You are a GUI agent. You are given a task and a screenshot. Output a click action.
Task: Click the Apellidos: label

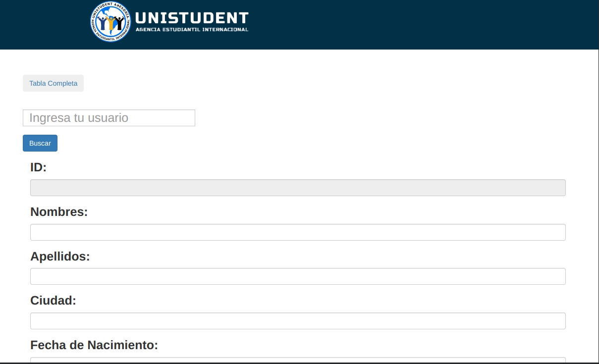point(60,257)
